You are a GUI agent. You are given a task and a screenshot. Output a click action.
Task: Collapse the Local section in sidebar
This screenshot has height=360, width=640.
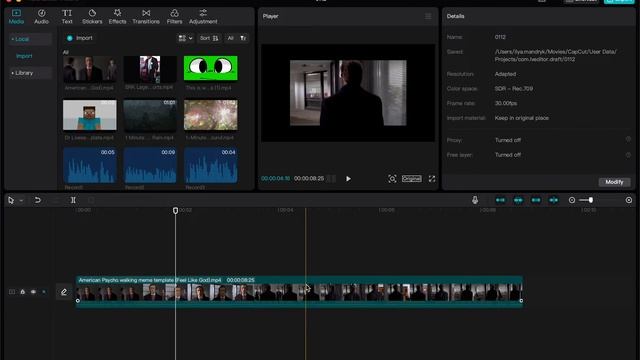coord(30,39)
